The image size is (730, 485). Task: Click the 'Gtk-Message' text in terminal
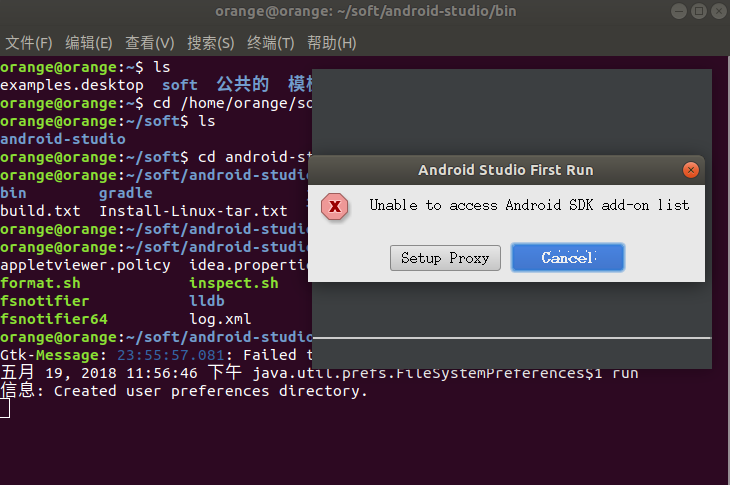click(x=49, y=356)
